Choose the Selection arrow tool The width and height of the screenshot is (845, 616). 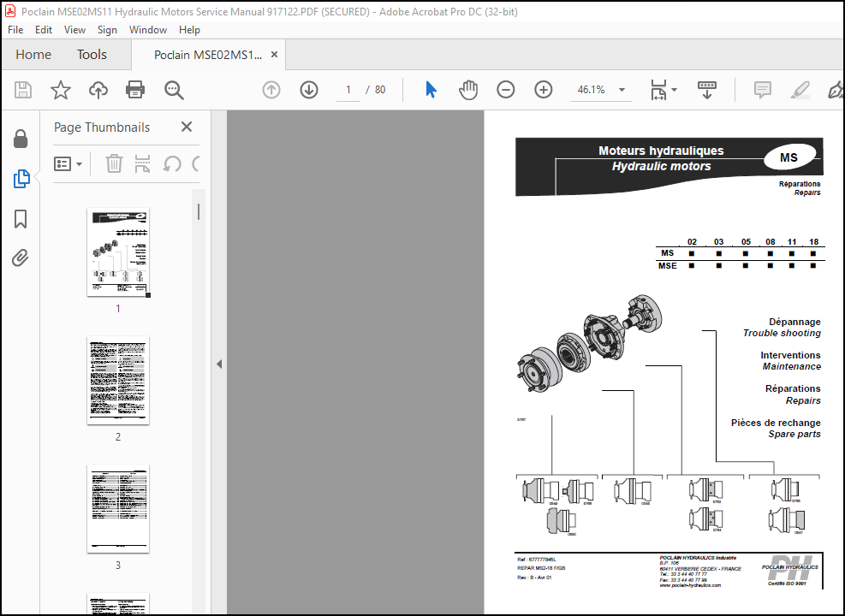pos(431,89)
